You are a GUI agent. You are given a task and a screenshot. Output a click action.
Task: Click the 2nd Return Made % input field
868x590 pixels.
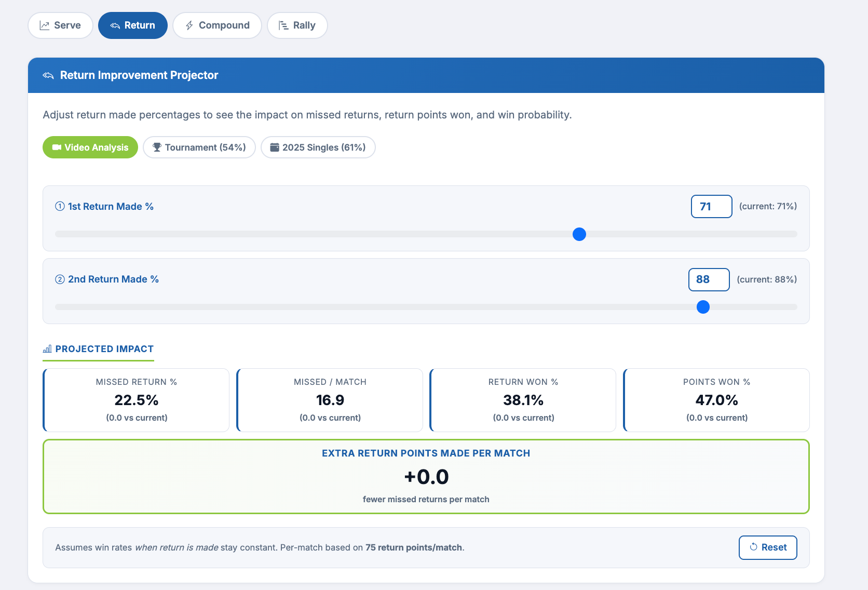[709, 280]
